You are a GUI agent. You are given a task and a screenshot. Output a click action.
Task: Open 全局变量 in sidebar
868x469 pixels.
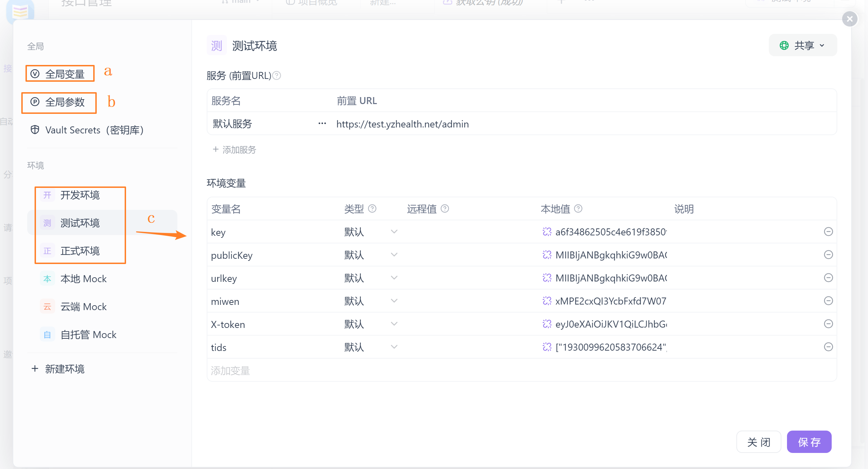coord(65,74)
